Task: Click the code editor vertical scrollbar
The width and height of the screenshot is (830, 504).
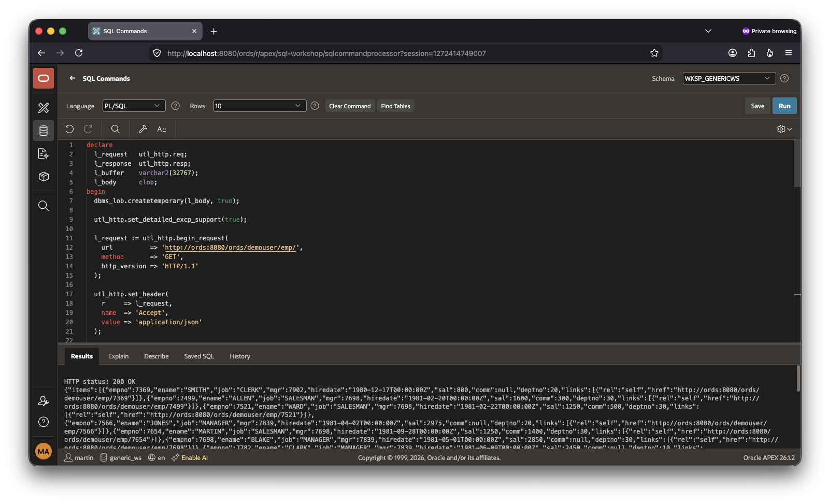Action: click(797, 164)
